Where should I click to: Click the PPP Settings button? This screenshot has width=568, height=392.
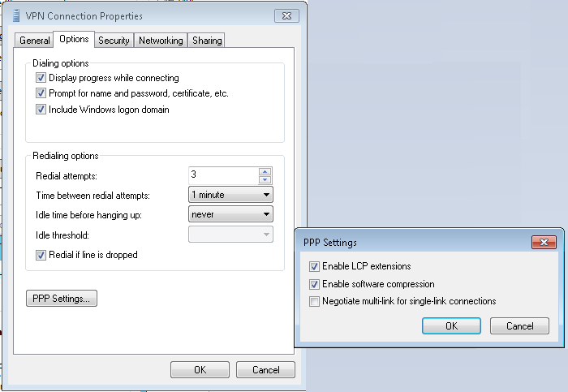pos(62,298)
